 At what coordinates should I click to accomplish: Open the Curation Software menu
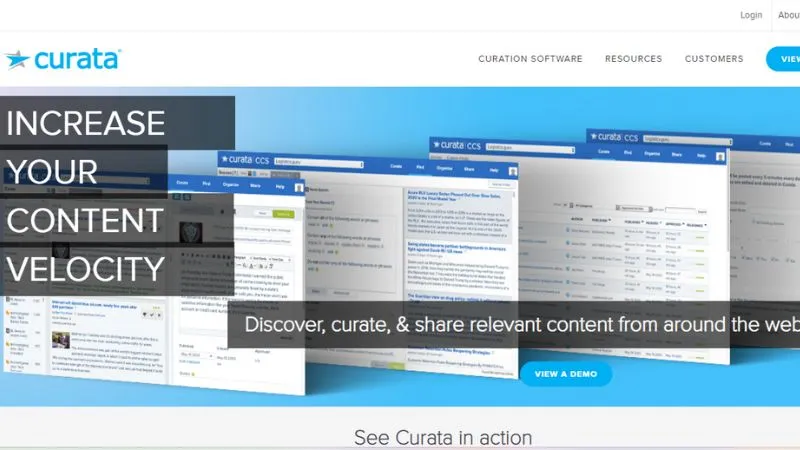[530, 59]
